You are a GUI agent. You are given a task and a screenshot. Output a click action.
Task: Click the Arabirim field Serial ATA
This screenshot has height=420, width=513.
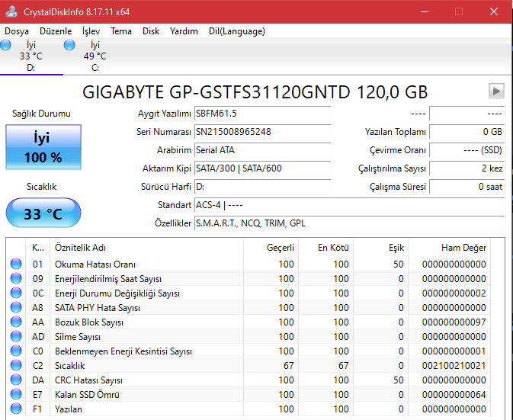[262, 150]
